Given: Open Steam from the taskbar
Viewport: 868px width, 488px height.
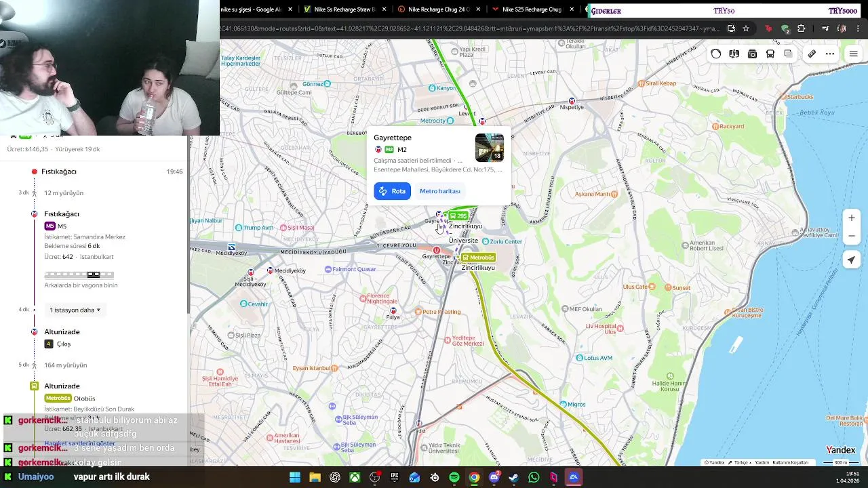Looking at the screenshot, I should tap(514, 477).
